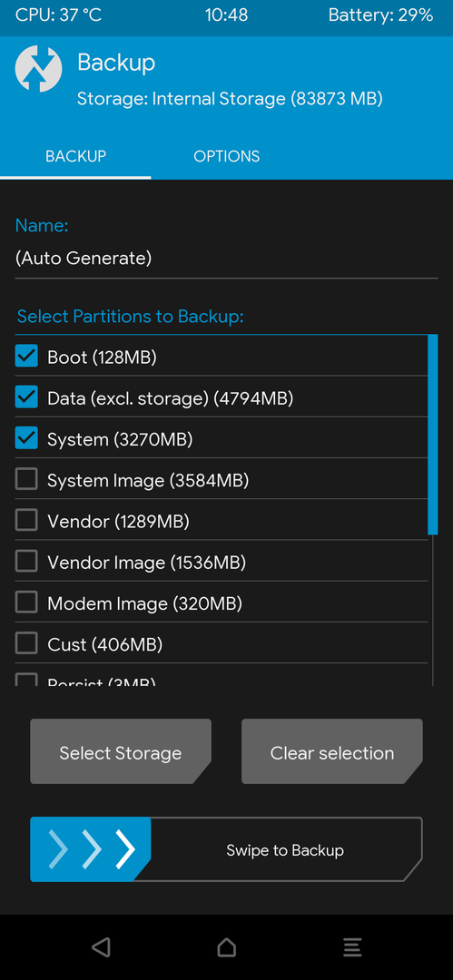Select Vendor Image checkbox

pyautogui.click(x=26, y=562)
